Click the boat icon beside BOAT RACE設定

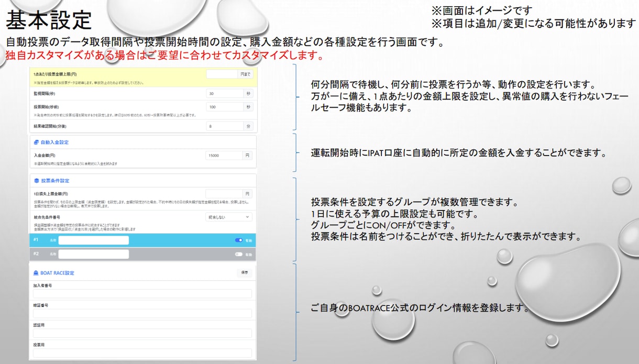36,273
